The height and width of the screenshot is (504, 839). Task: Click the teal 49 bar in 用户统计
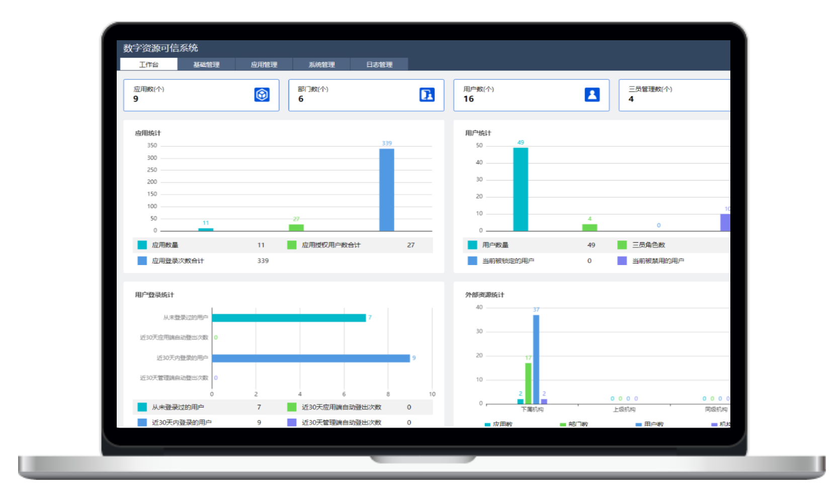pos(521,189)
